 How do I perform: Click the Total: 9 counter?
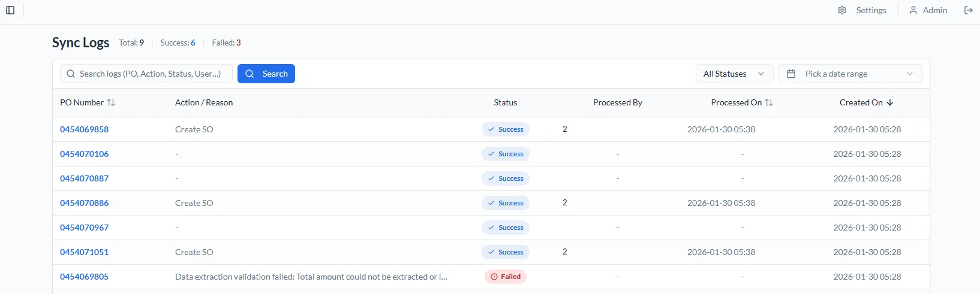coord(131,43)
